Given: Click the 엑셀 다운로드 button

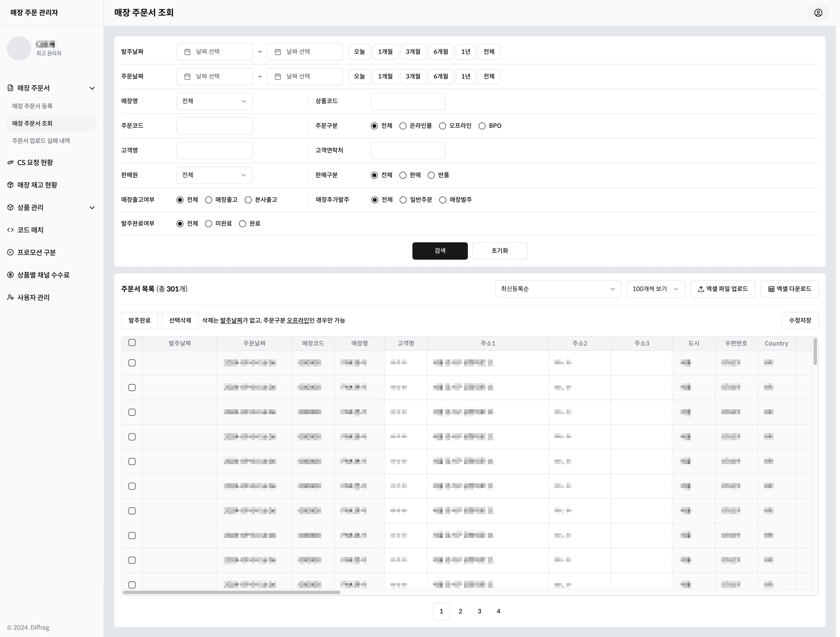Looking at the screenshot, I should [x=789, y=289].
